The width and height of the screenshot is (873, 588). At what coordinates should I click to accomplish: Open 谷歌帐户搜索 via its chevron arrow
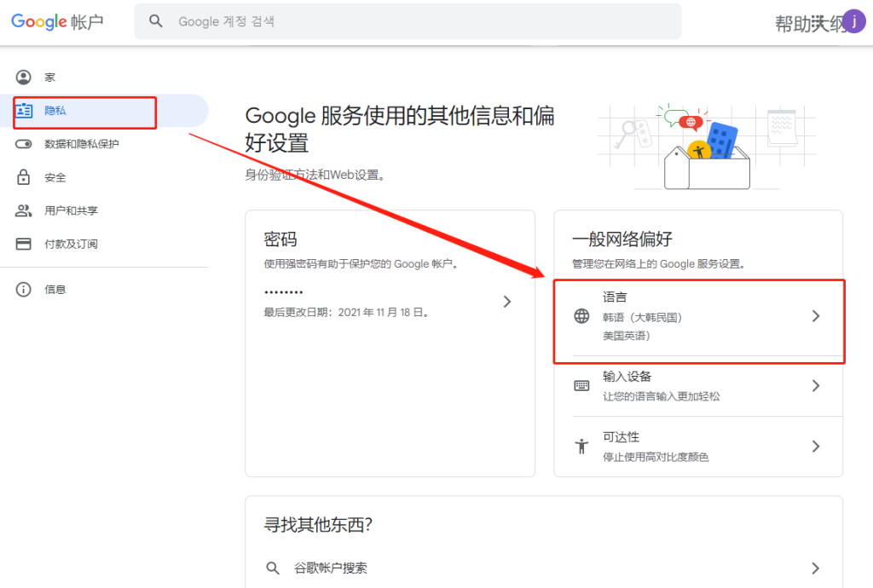tap(816, 568)
